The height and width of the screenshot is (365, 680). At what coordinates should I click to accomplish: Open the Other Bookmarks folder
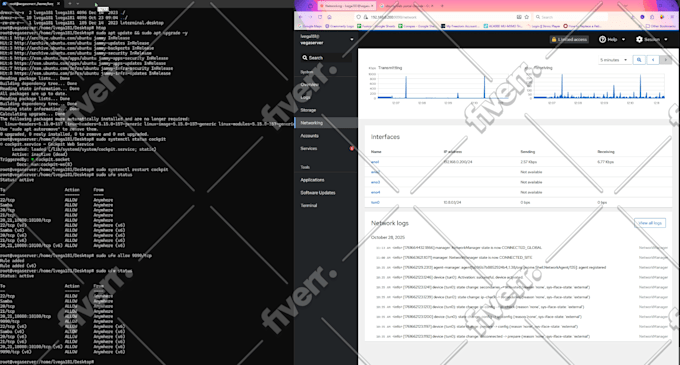point(660,26)
